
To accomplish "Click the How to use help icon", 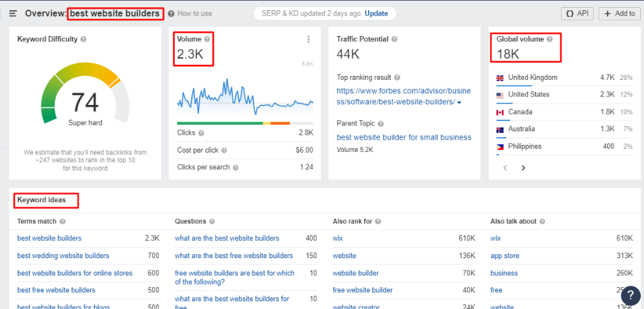I will click(x=171, y=14).
